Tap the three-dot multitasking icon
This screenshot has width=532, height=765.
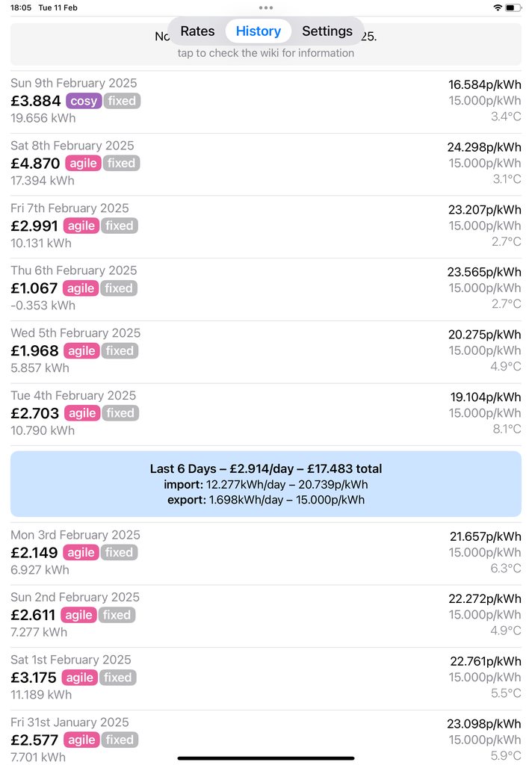pyautogui.click(x=266, y=7)
